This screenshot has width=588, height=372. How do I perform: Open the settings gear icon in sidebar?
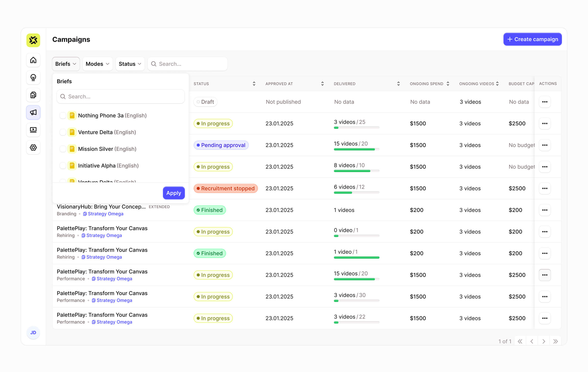33,147
